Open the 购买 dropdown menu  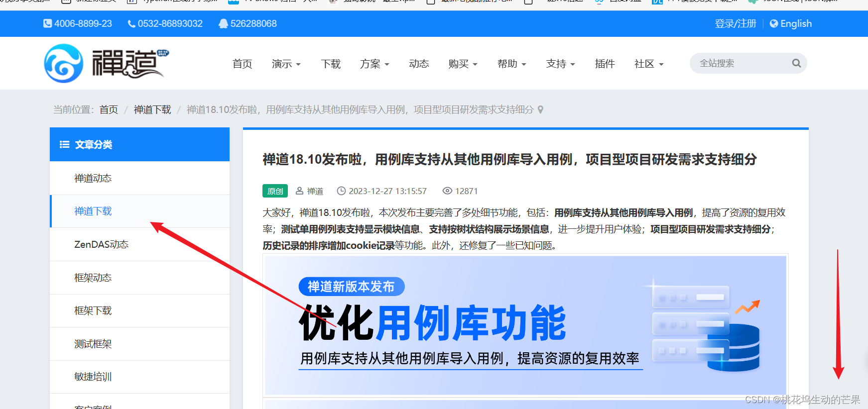(x=463, y=64)
